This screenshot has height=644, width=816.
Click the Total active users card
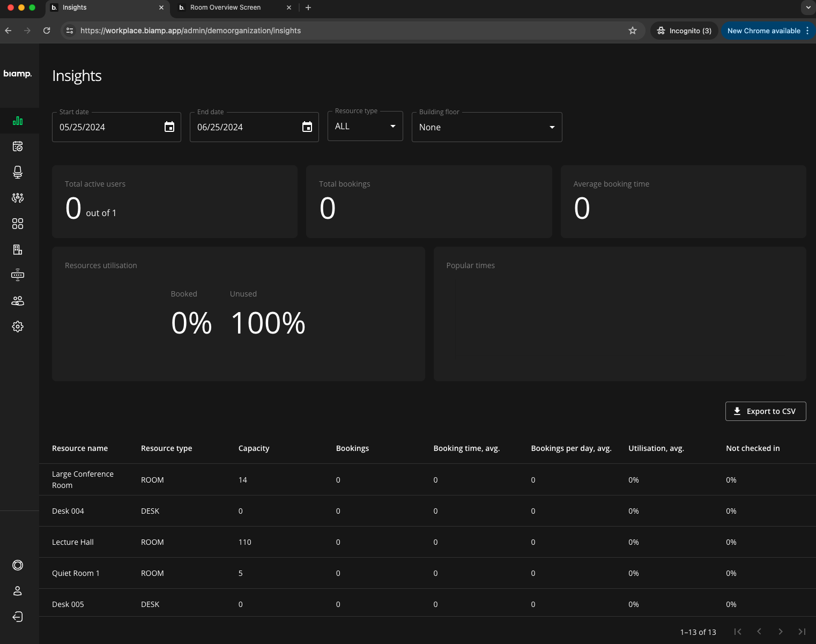click(x=175, y=202)
